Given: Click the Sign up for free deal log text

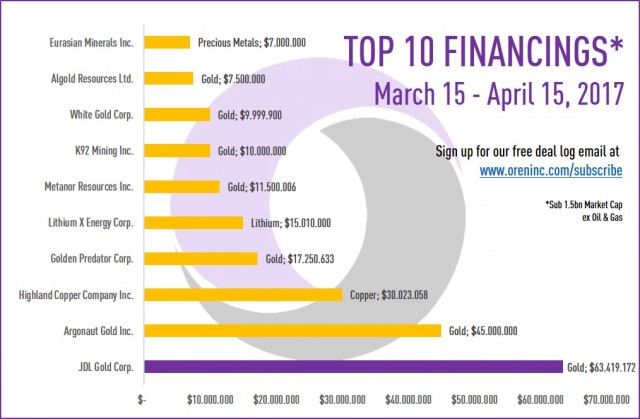Looking at the screenshot, I should click(527, 151).
